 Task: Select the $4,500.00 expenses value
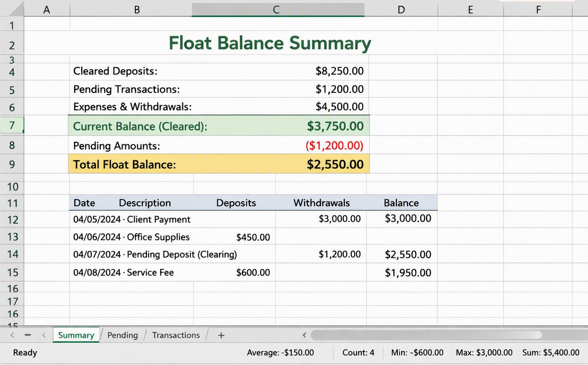point(340,107)
